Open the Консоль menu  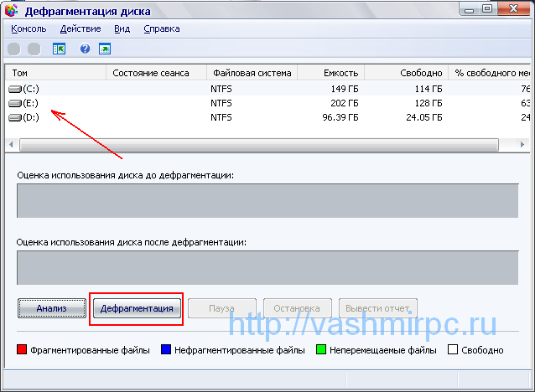coord(29,29)
